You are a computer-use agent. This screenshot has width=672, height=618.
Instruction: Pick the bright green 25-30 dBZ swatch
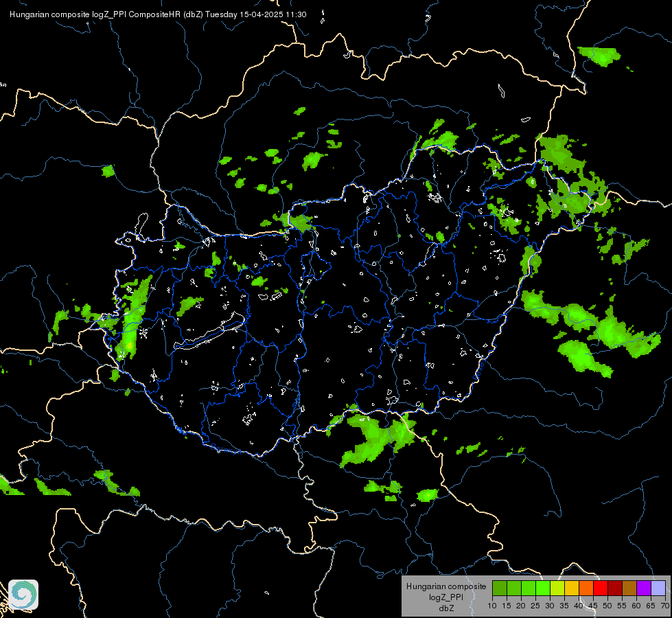543,588
